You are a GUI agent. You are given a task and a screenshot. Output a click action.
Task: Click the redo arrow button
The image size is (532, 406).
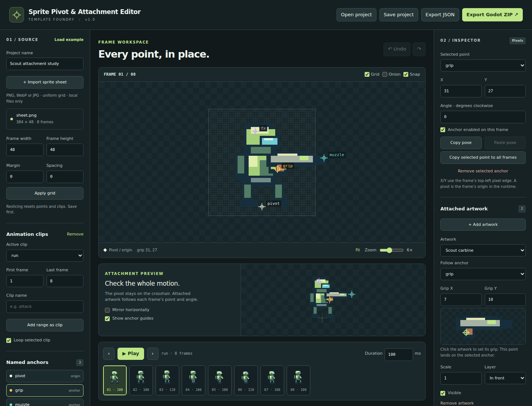[x=419, y=49]
